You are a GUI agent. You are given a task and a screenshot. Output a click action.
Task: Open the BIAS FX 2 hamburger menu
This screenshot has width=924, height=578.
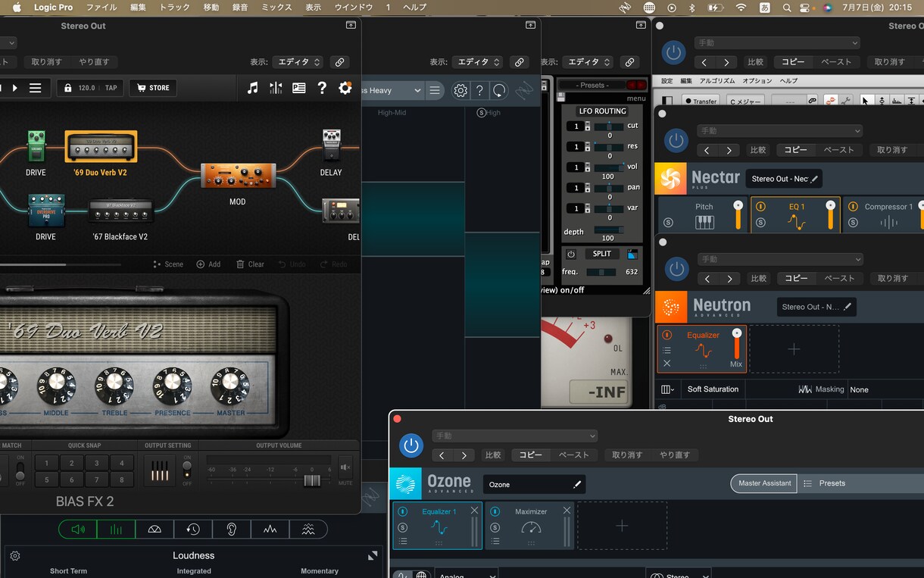pos(36,88)
